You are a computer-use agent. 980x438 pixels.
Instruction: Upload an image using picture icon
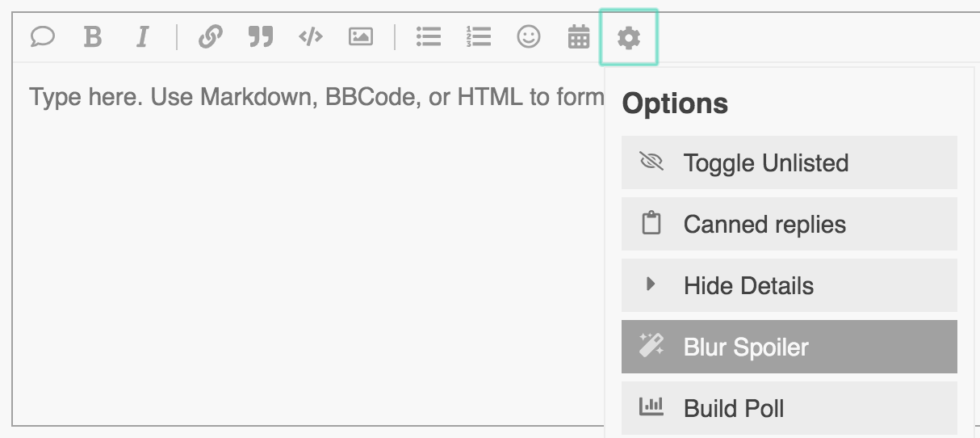coord(361,36)
